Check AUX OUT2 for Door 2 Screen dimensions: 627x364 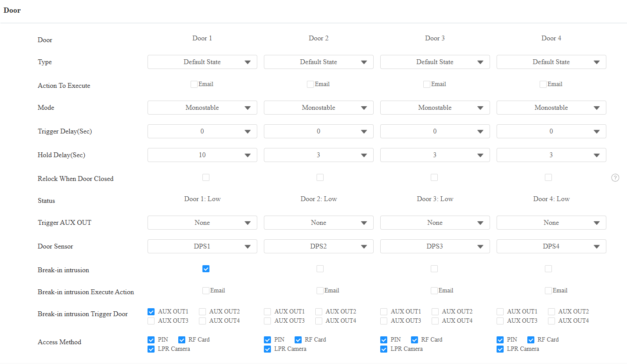319,312
